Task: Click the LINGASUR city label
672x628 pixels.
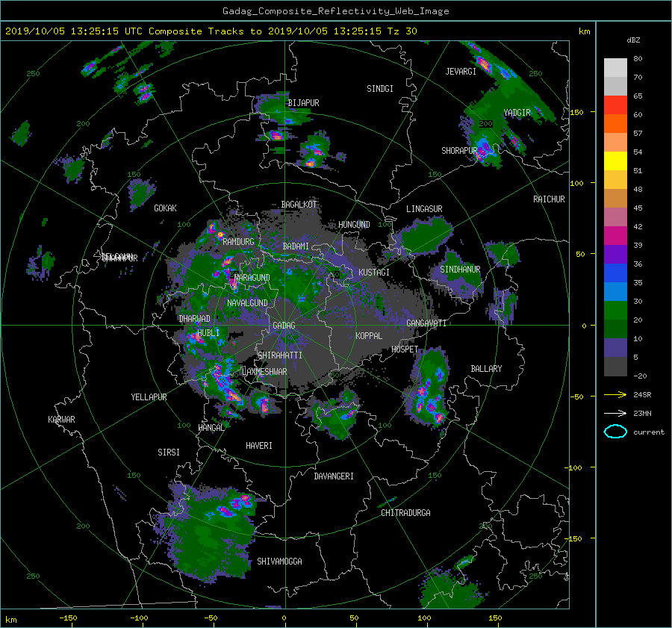Action: [424, 209]
